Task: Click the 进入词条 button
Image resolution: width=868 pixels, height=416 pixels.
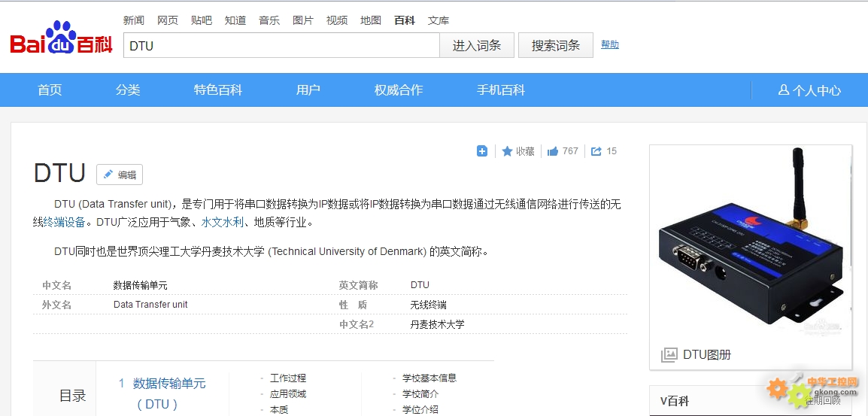Action: [477, 45]
